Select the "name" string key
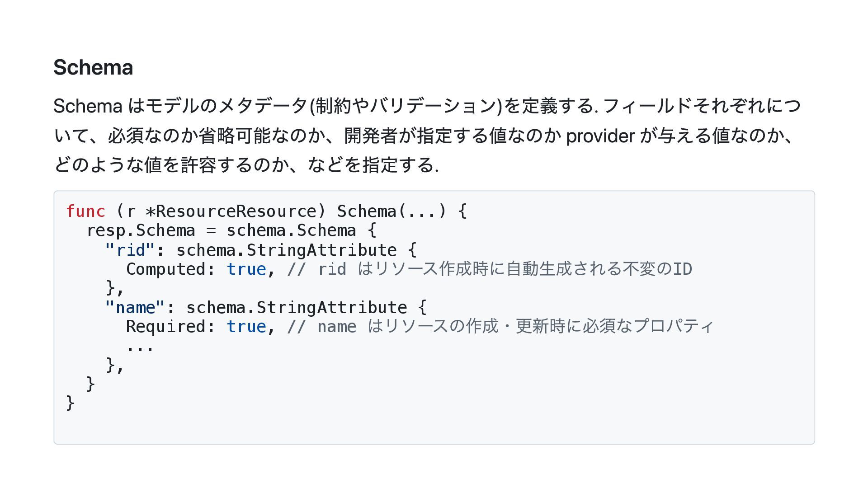Viewport: 868px width, 488px height. point(135,308)
